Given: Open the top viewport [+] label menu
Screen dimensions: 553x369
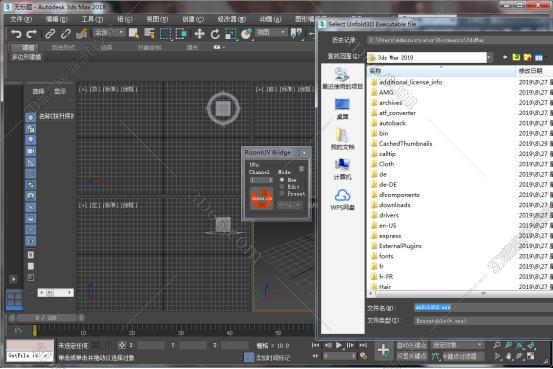Looking at the screenshot, I should pyautogui.click(x=83, y=89).
